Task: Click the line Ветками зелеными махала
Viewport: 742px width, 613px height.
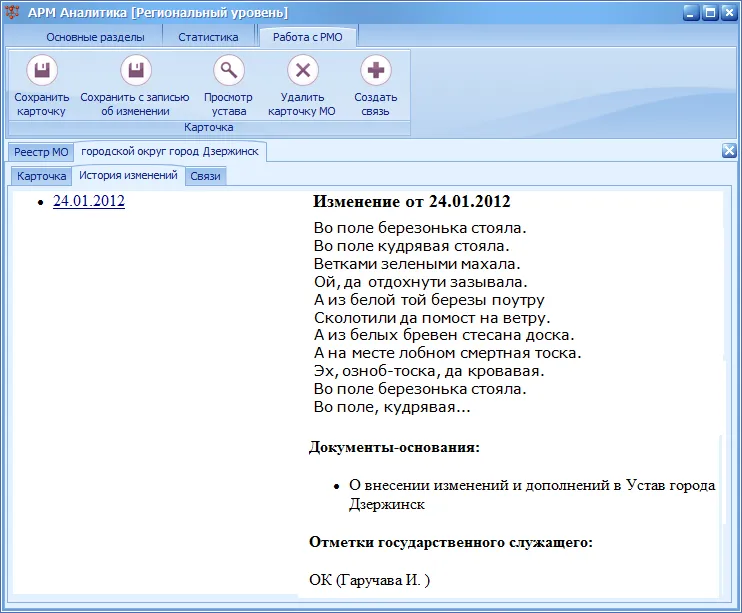Action: coord(417,264)
